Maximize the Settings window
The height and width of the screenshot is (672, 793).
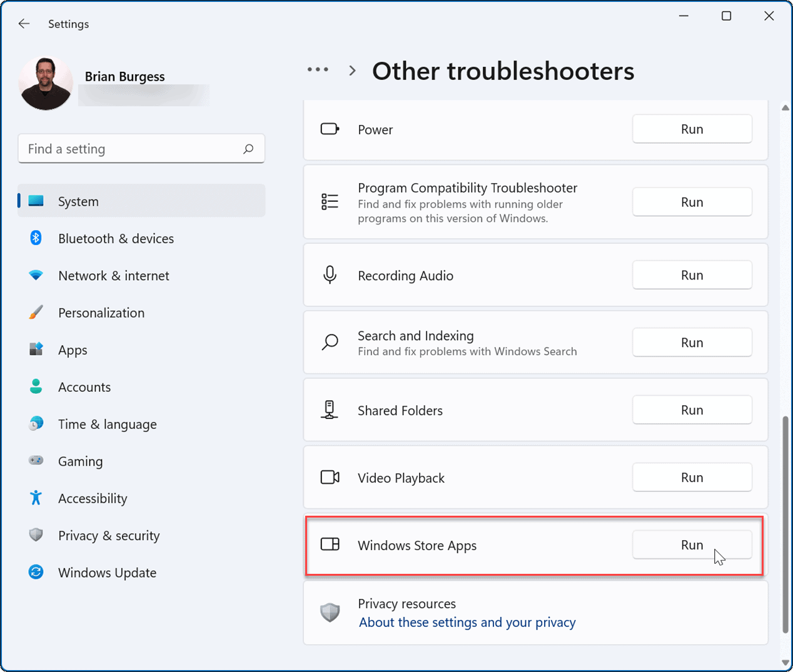726,16
